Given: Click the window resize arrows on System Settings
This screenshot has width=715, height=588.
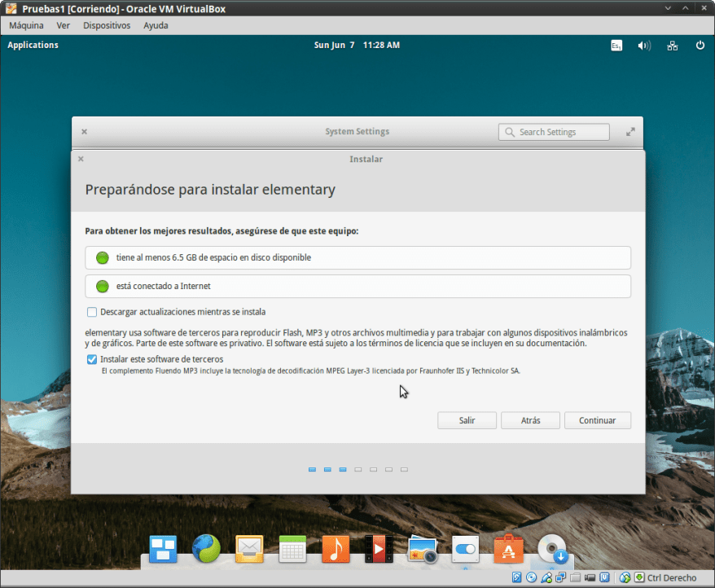Looking at the screenshot, I should pyautogui.click(x=630, y=131).
